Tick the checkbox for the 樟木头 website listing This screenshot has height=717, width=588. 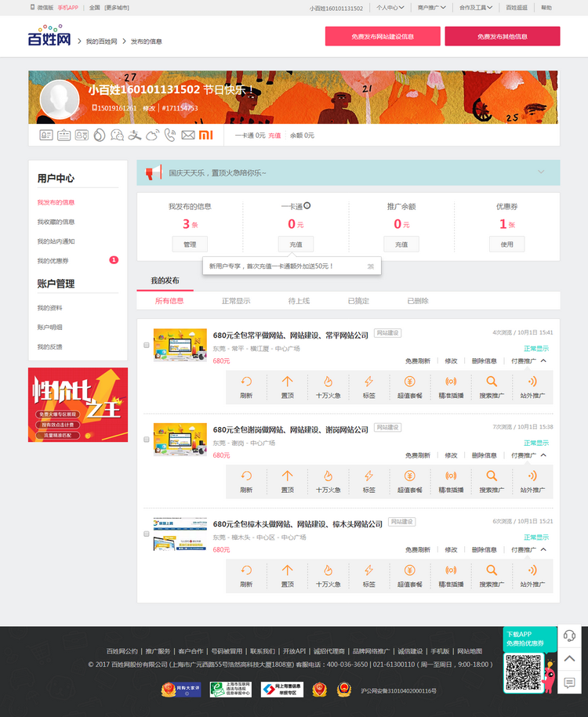(147, 534)
